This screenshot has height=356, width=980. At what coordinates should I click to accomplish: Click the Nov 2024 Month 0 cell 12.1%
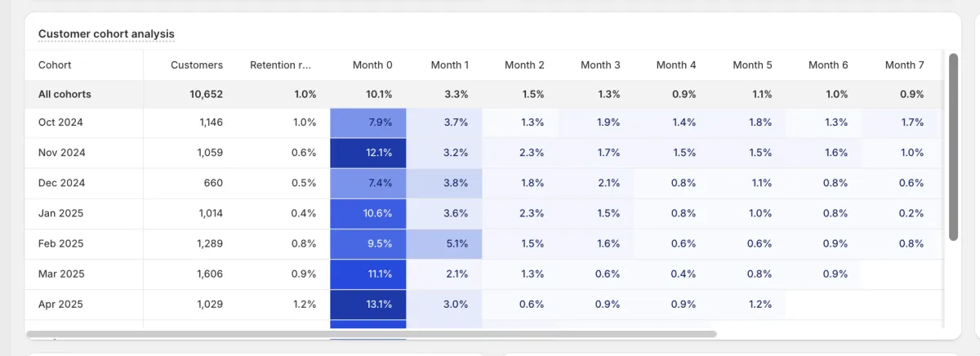(368, 153)
